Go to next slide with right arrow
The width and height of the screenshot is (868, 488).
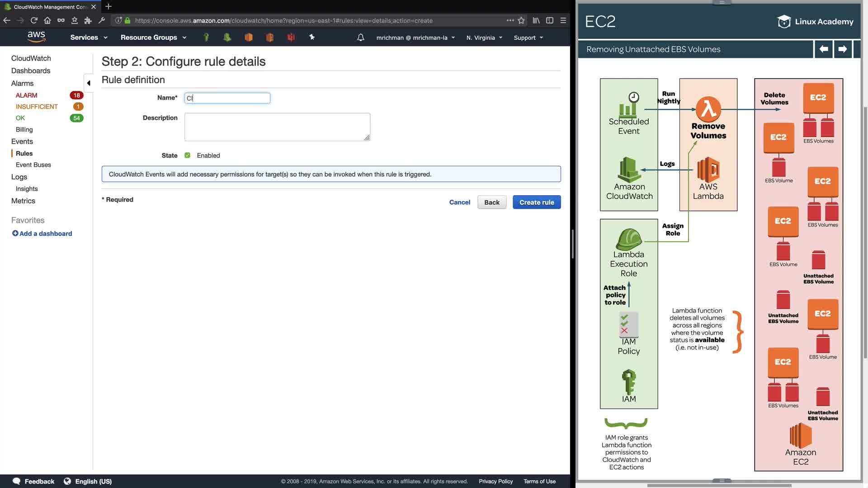(x=842, y=49)
